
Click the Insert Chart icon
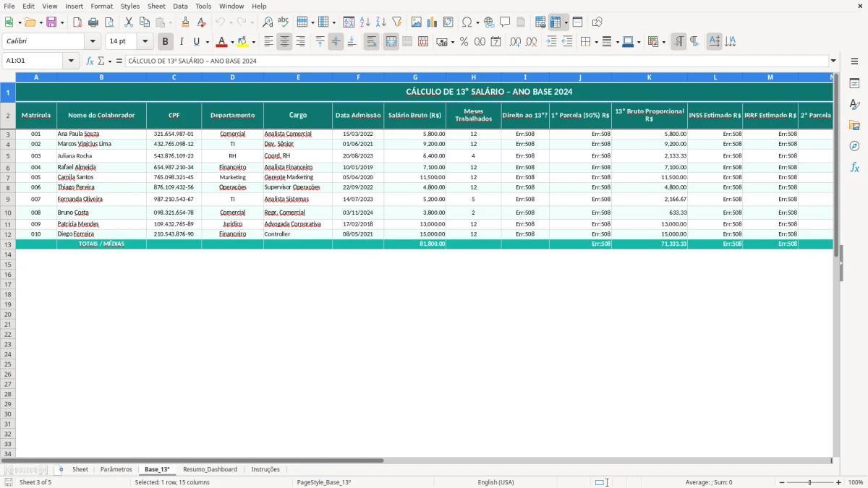[433, 22]
